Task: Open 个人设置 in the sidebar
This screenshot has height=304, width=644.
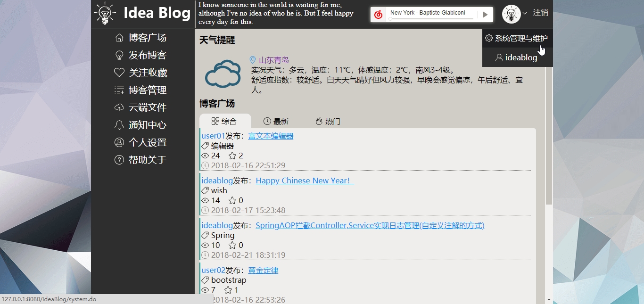Action: (141, 142)
